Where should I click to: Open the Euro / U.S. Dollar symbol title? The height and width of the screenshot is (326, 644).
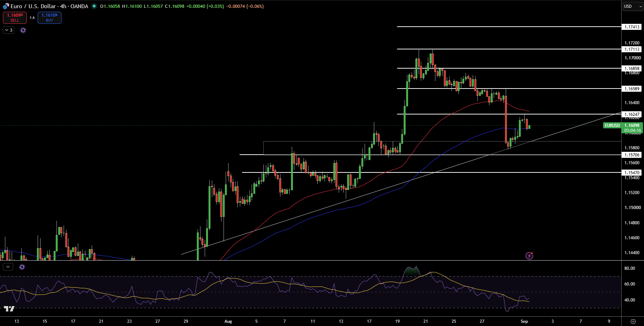click(x=49, y=6)
